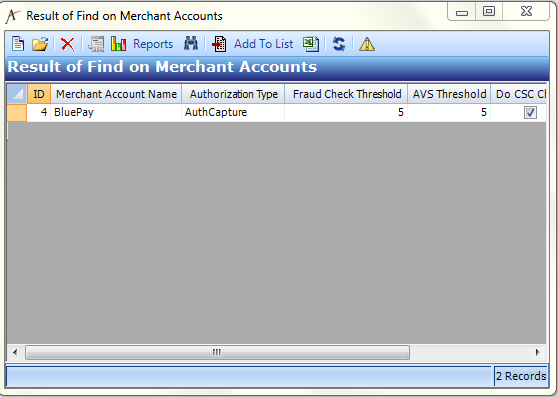Maximize the Result of Find window
558x397 pixels.
click(489, 12)
